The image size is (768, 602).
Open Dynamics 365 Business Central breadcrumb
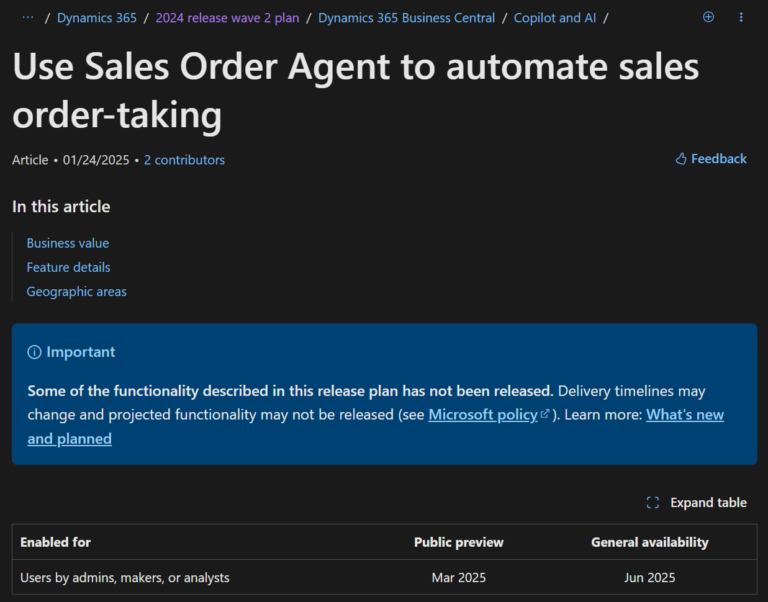point(406,18)
